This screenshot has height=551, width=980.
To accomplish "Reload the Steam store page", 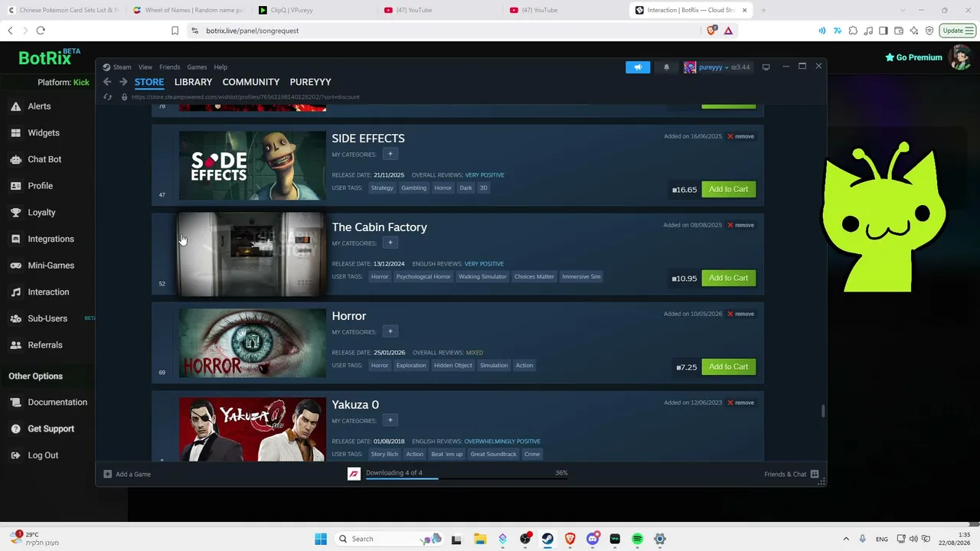I will click(107, 97).
